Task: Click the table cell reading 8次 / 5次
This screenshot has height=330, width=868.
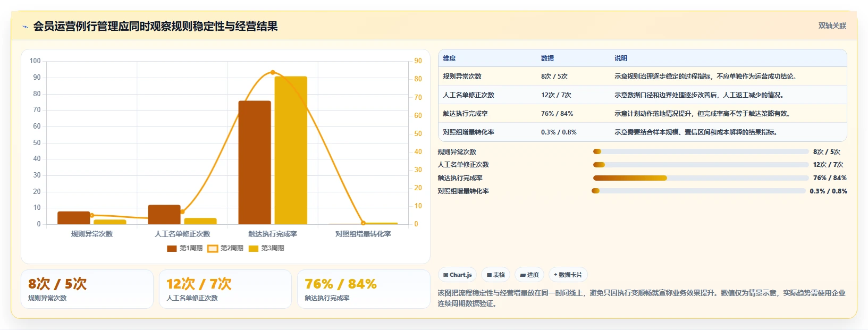Action: 554,77
